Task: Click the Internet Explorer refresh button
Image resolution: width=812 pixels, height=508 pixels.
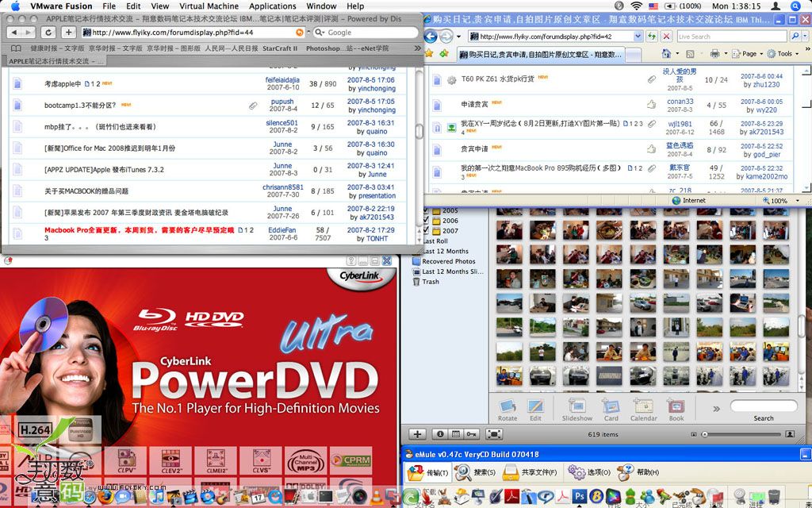Action: coord(652,37)
